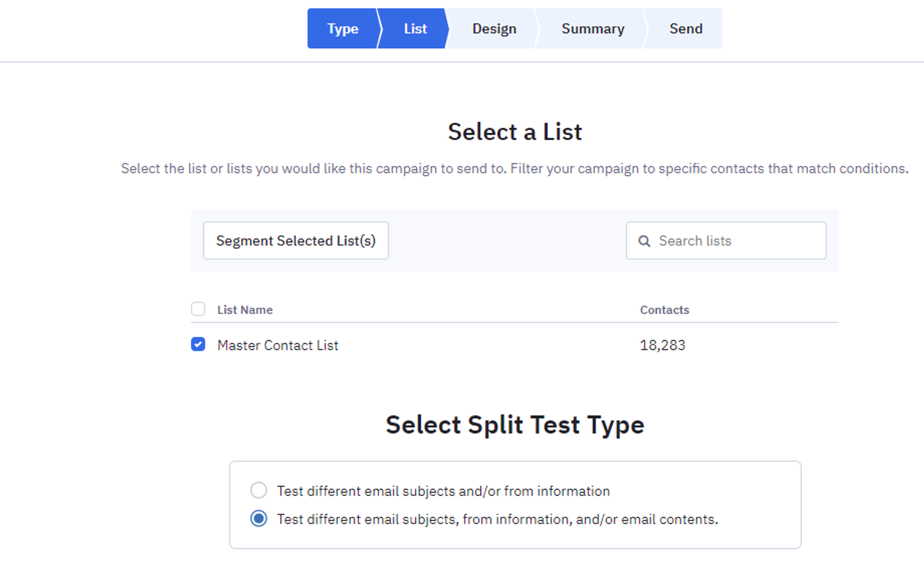
Task: Click the Contacts column header
Action: [x=665, y=310]
